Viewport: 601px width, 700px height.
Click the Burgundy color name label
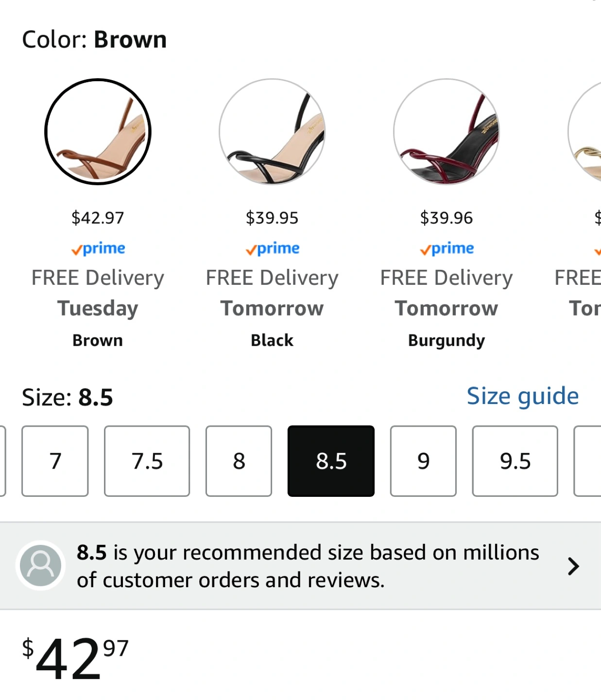click(446, 341)
